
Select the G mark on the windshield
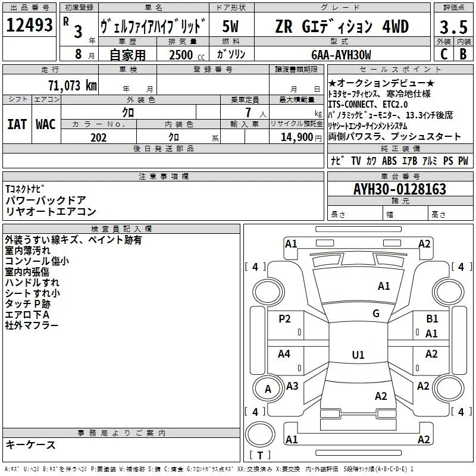(x=376, y=314)
